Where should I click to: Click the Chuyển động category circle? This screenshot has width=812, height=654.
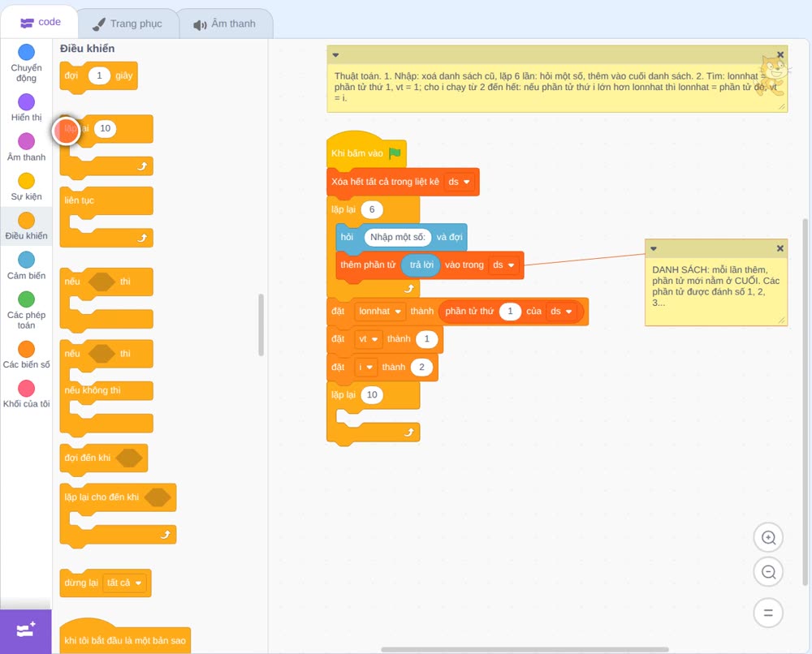[x=27, y=52]
